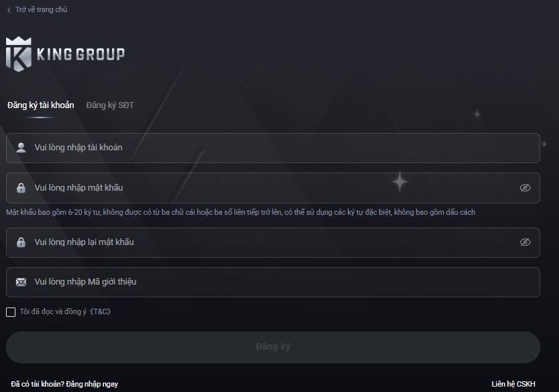Image resolution: width=559 pixels, height=392 pixels.
Task: Go back via Trở về trang chủ link
Action: click(x=41, y=9)
